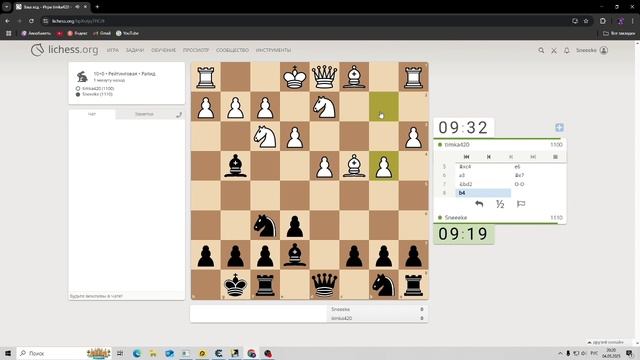The height and width of the screenshot is (360, 640).
Task: Click the Sneeeke name below the moves
Action: (x=456, y=218)
